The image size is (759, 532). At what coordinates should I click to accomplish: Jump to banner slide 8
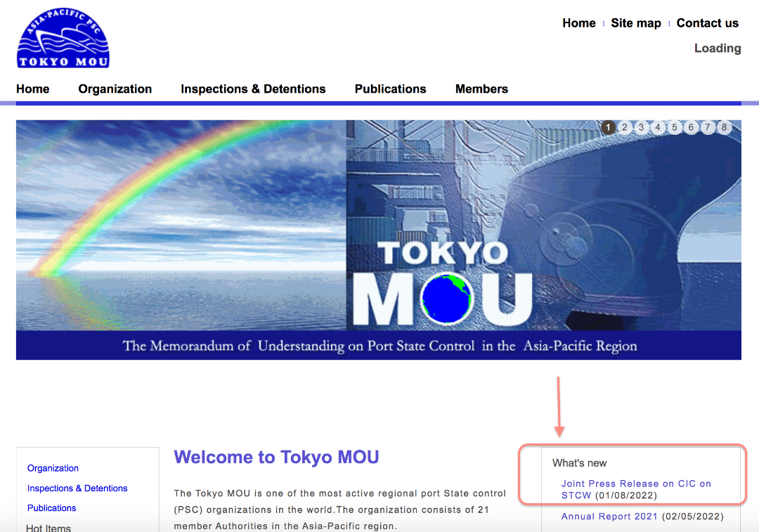724,127
